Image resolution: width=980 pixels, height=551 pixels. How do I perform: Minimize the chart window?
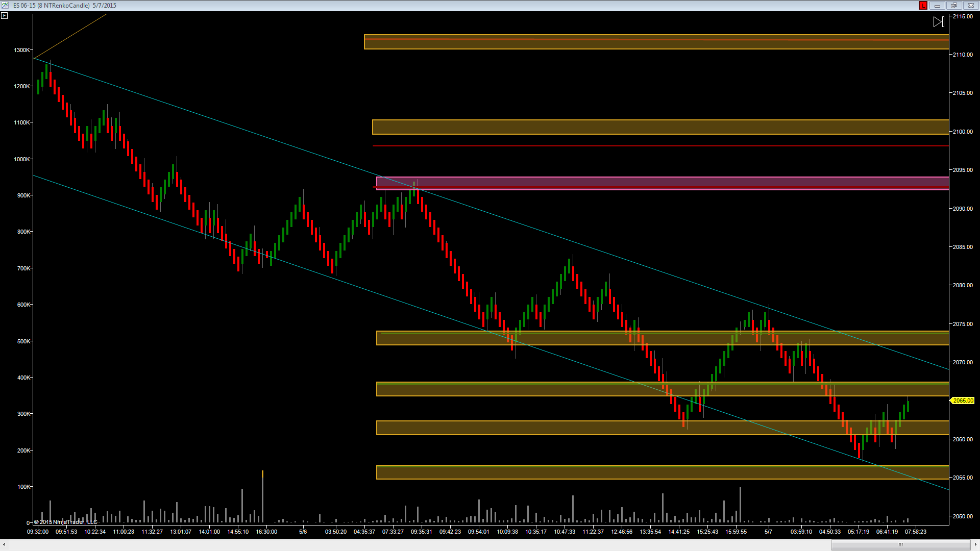pyautogui.click(x=937, y=6)
